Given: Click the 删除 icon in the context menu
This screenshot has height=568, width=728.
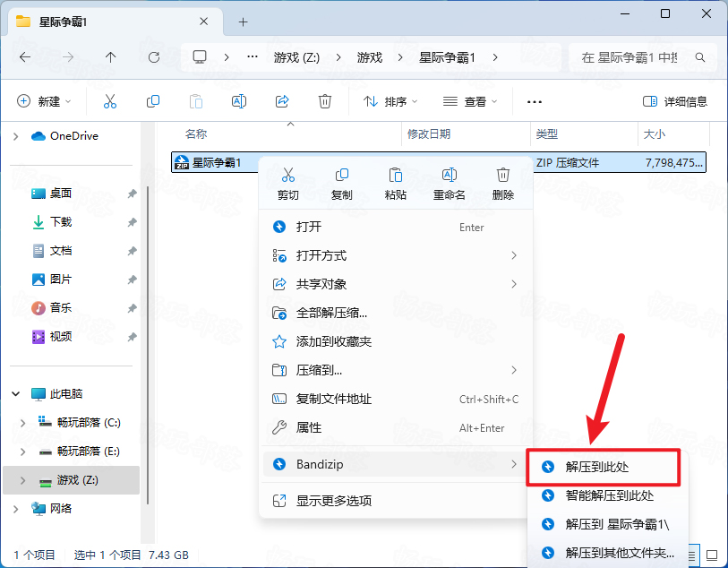Looking at the screenshot, I should click(503, 175).
